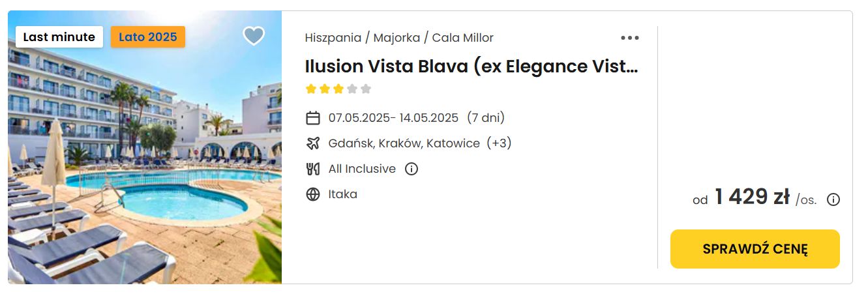868x294 pixels.
Task: Open the three-dot more options menu
Action: pos(630,38)
